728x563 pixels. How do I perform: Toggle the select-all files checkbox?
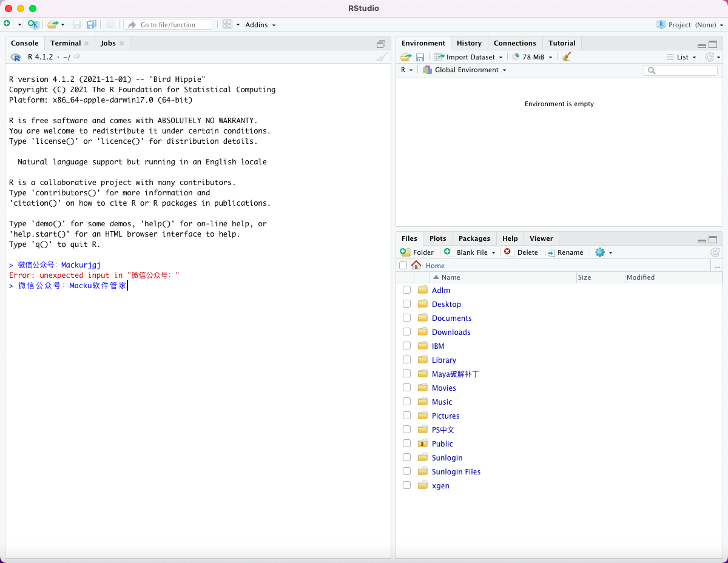click(x=403, y=266)
